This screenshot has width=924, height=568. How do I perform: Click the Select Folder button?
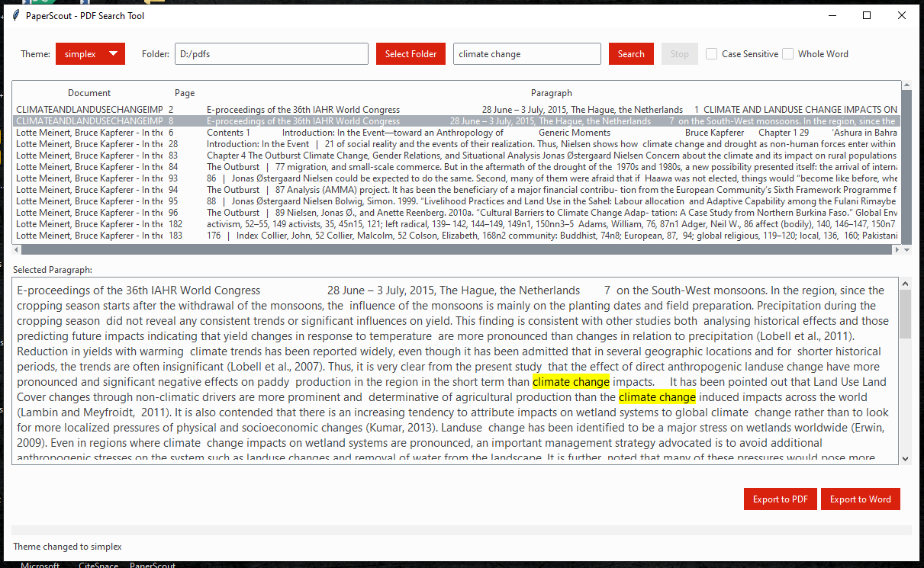(x=410, y=54)
